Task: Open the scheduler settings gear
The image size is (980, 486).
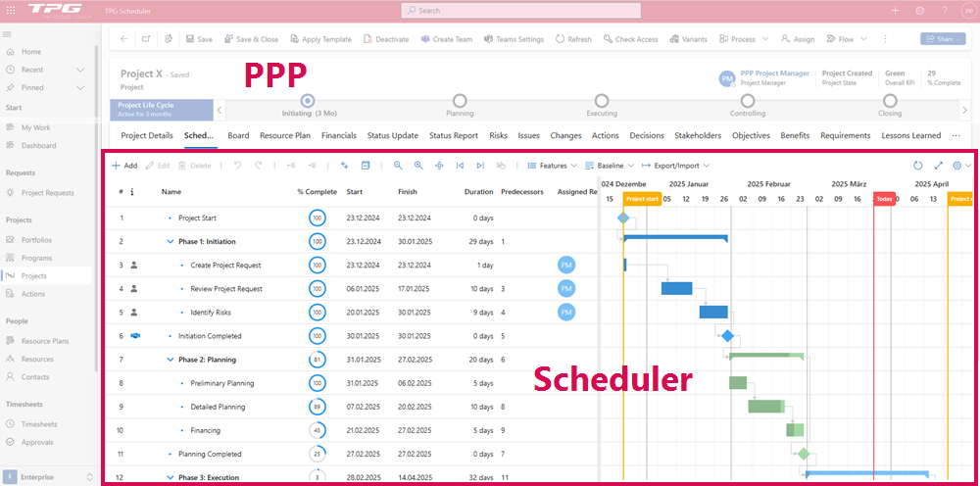Action: (x=956, y=166)
